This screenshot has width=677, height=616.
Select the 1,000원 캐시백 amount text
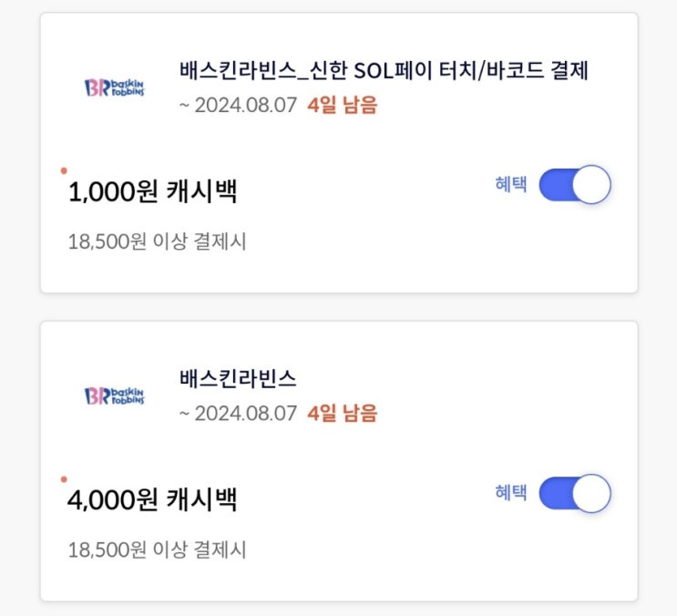click(x=158, y=191)
